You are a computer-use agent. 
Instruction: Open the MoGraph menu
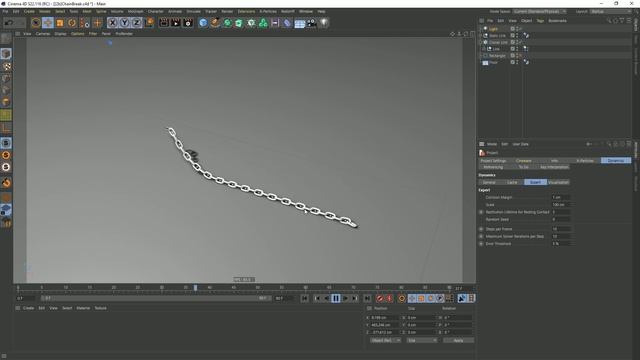136,11
